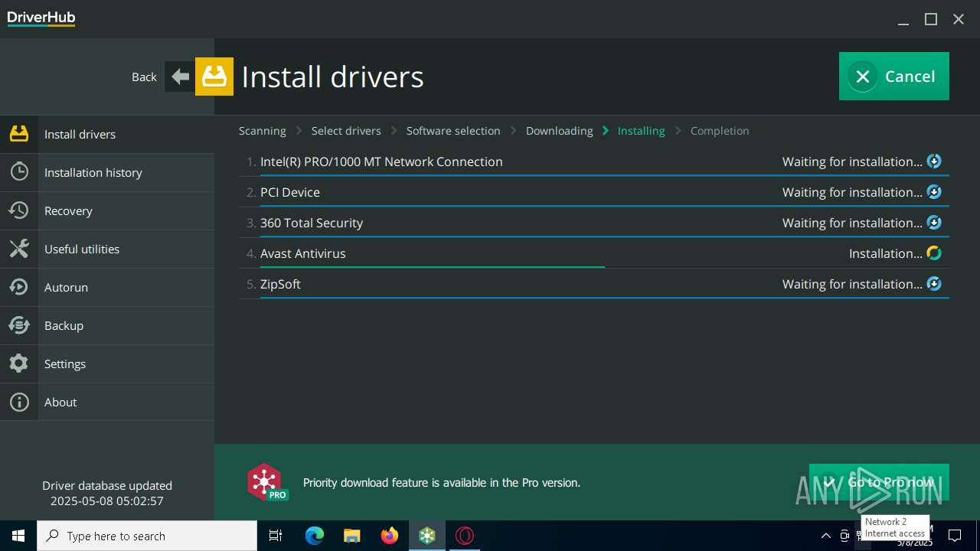The height and width of the screenshot is (551, 980).
Task: Click the progress bar under ZipSoft
Action: coord(605,297)
